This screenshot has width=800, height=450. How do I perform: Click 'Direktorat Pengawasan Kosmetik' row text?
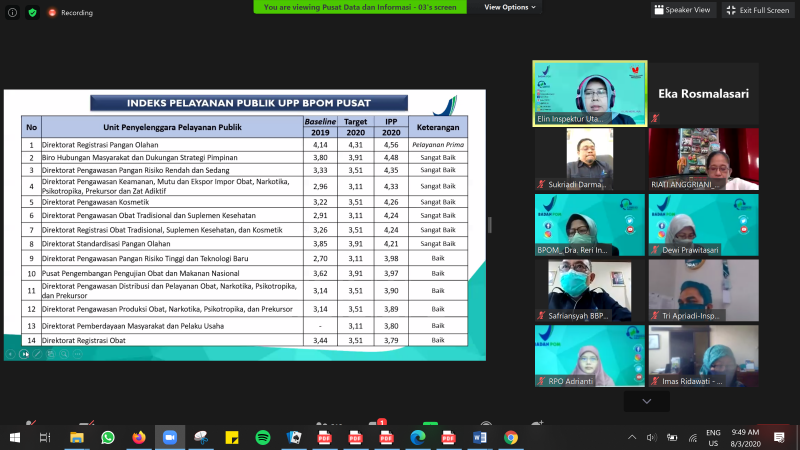click(x=95, y=202)
